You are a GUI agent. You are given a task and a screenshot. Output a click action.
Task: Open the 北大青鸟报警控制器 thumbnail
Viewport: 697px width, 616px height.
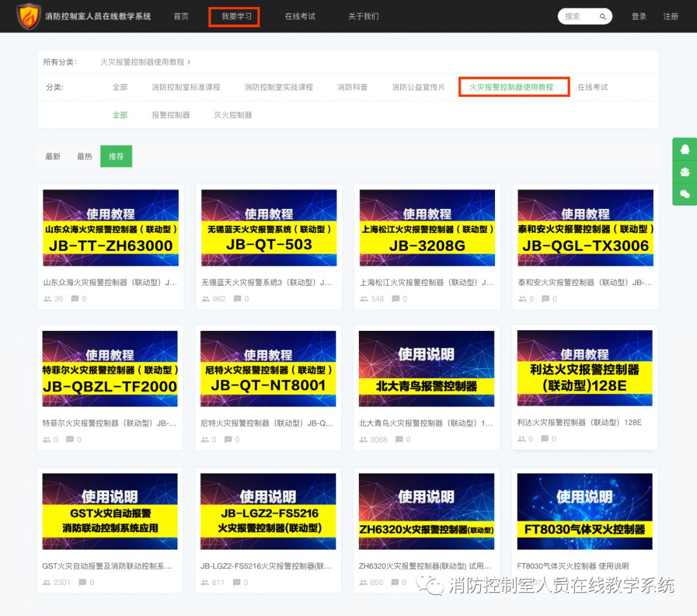click(427, 368)
